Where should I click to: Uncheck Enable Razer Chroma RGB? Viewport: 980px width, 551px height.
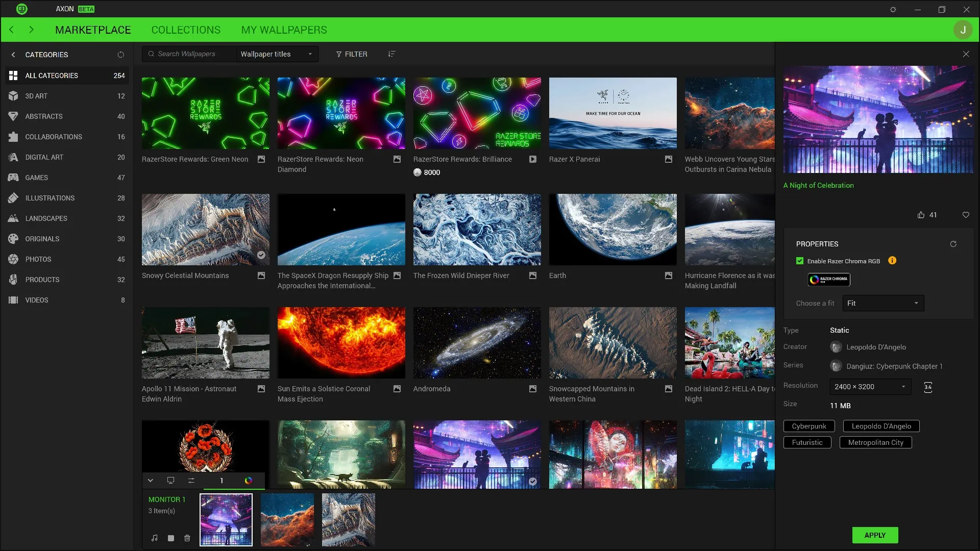point(800,261)
